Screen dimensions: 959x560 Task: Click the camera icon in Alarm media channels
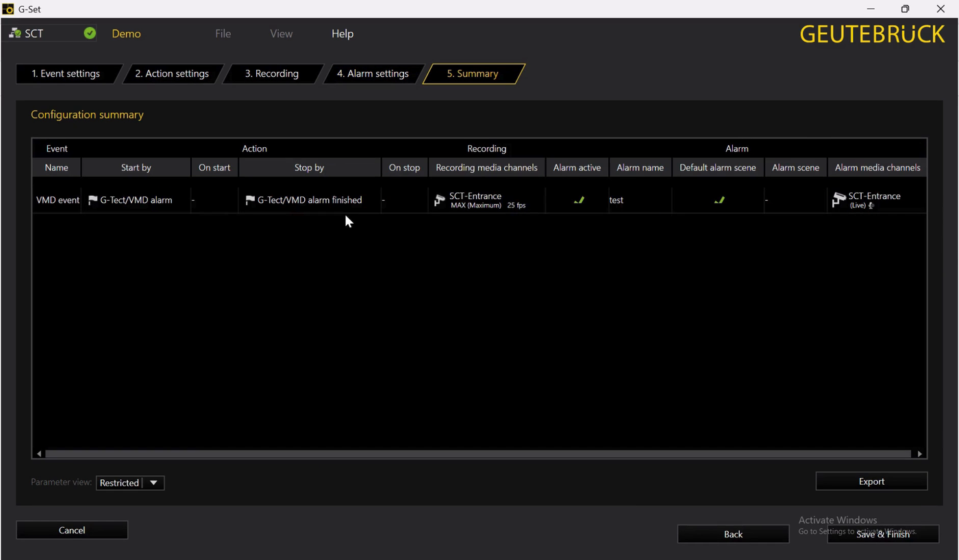point(838,200)
